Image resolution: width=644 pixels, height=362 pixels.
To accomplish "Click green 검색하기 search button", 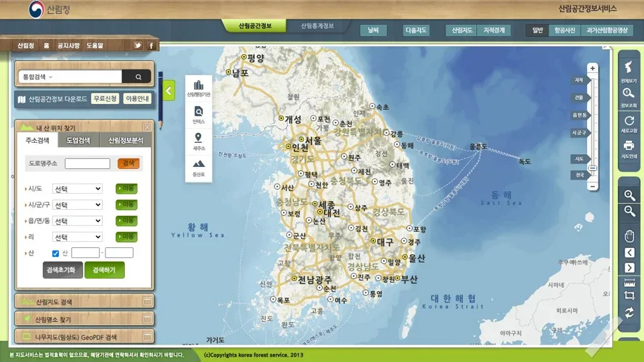I will coord(105,270).
